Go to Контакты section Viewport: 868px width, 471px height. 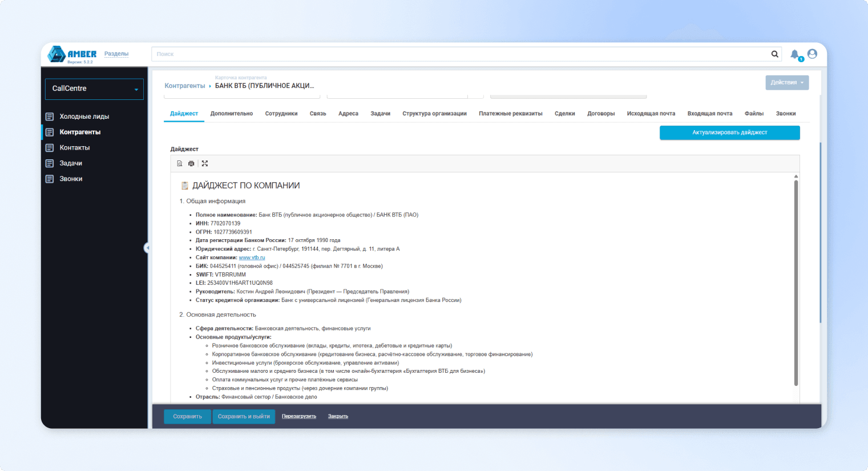[x=75, y=148]
